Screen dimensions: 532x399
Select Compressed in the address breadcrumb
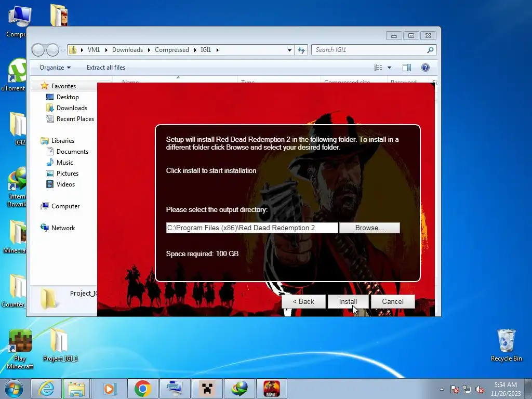pos(171,50)
